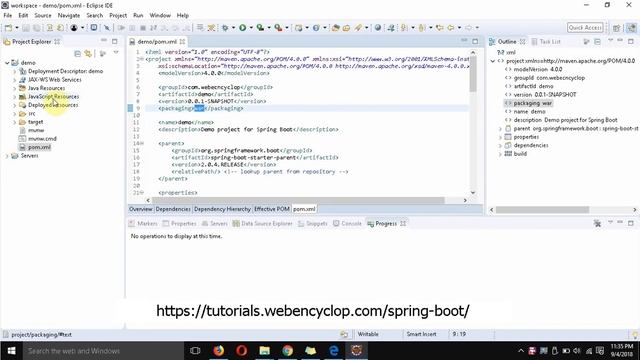Open Project Explorer View Menu arrow
This screenshot has height=360, width=640.
tap(116, 53)
